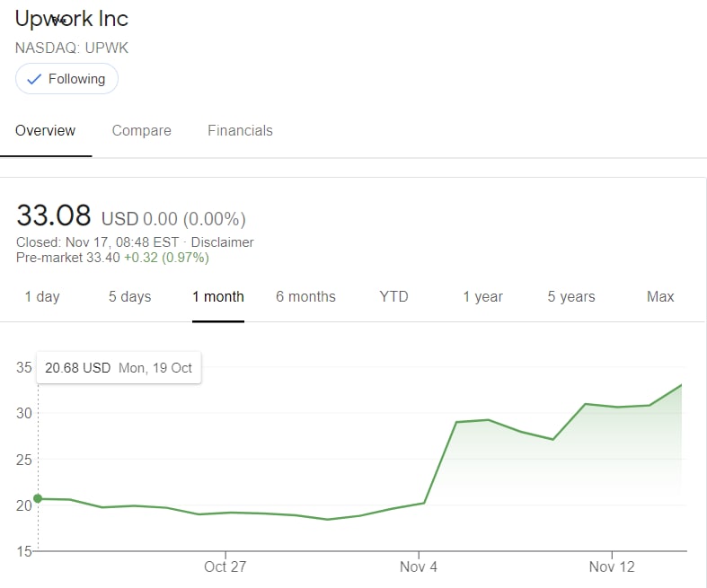Click the 20.68 USD price tooltip
Image resolution: width=707 pixels, height=588 pixels.
coord(119,368)
